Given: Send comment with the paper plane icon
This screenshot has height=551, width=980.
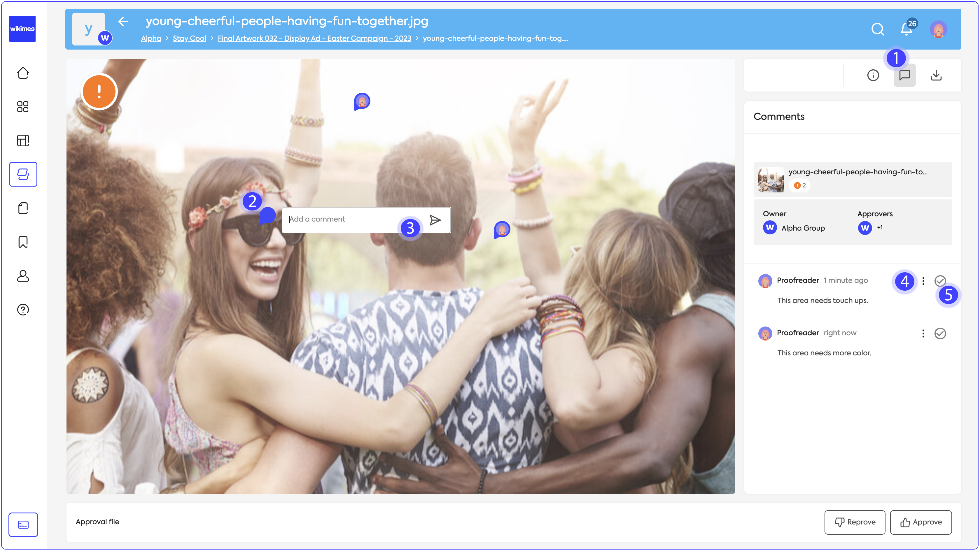Looking at the screenshot, I should point(435,220).
